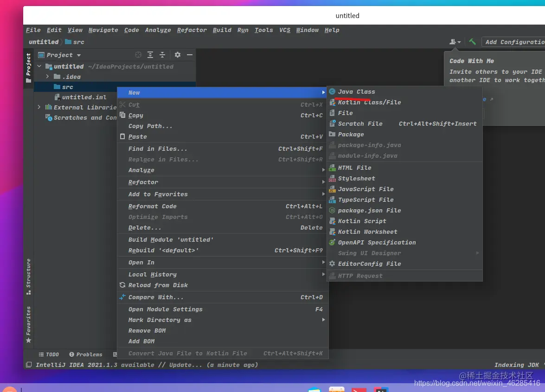Open the Favorites side tab

tap(28, 325)
